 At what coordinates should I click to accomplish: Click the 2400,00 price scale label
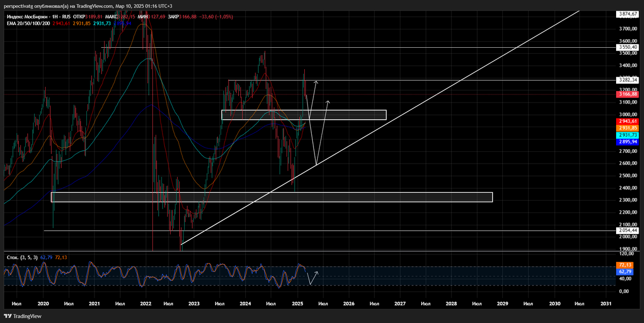click(627, 188)
